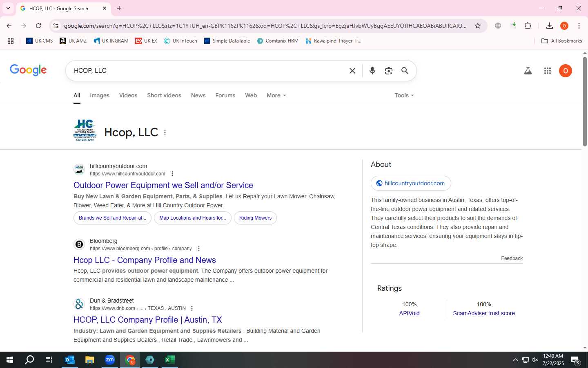Open the Google apps grid
The height and width of the screenshot is (368, 588).
pos(548,71)
